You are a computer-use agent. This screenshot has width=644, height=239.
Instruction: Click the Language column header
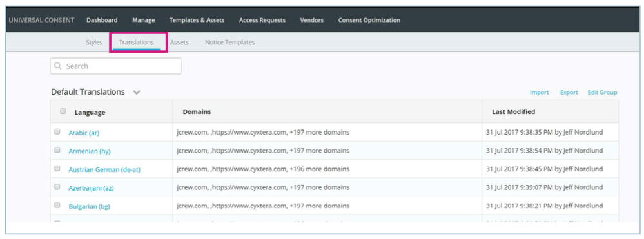pyautogui.click(x=90, y=113)
